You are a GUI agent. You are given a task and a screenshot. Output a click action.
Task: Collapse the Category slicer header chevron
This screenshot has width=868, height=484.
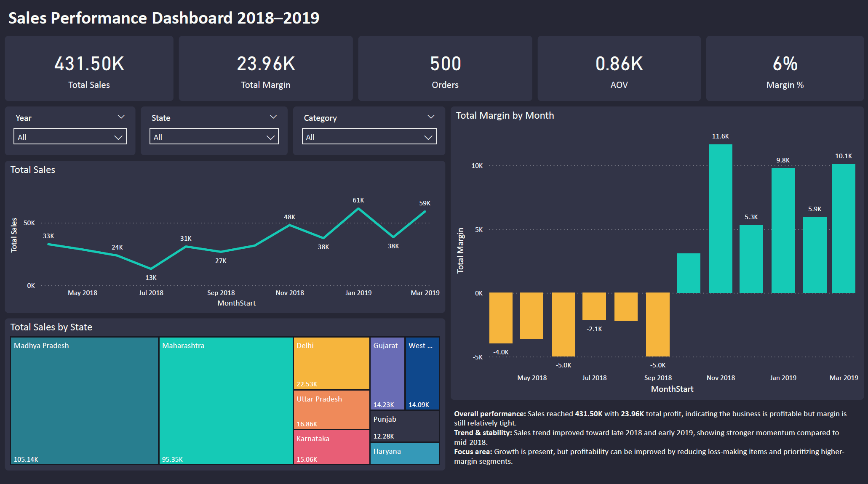pos(431,117)
